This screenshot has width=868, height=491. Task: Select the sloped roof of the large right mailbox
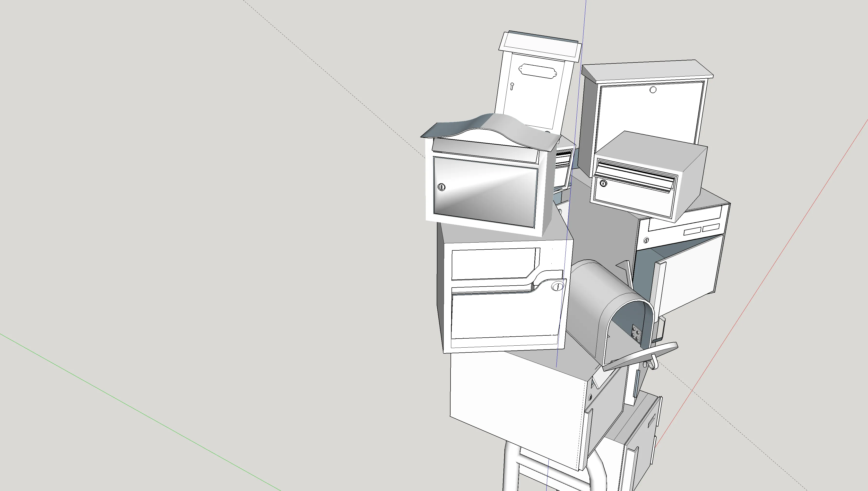647,71
